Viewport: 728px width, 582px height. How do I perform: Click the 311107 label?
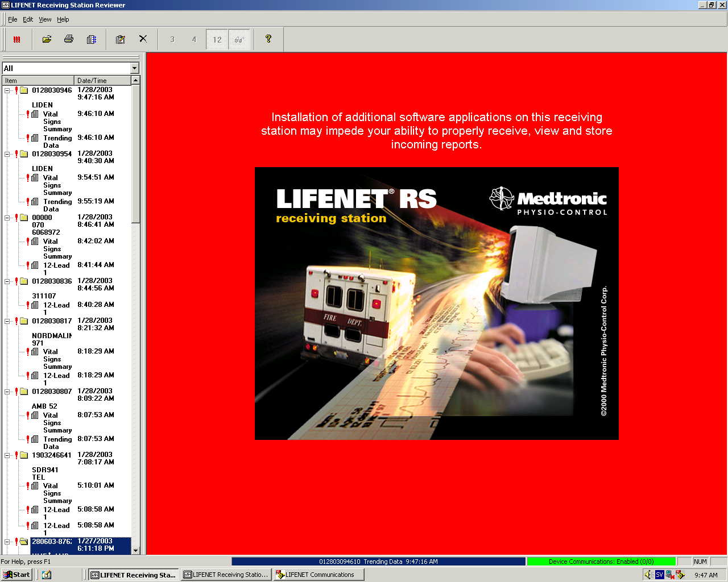point(44,296)
